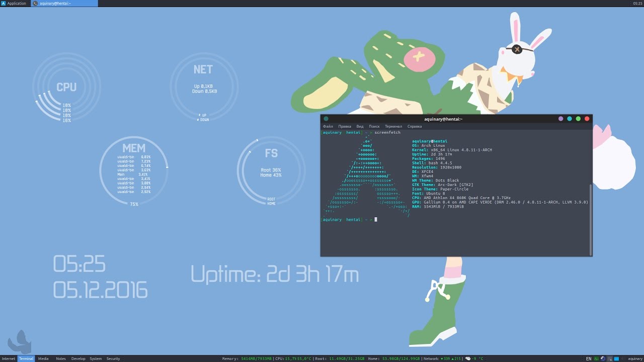Screen dimensions: 644x362
Task: Switch to the Media workspace
Action: [x=43, y=358]
